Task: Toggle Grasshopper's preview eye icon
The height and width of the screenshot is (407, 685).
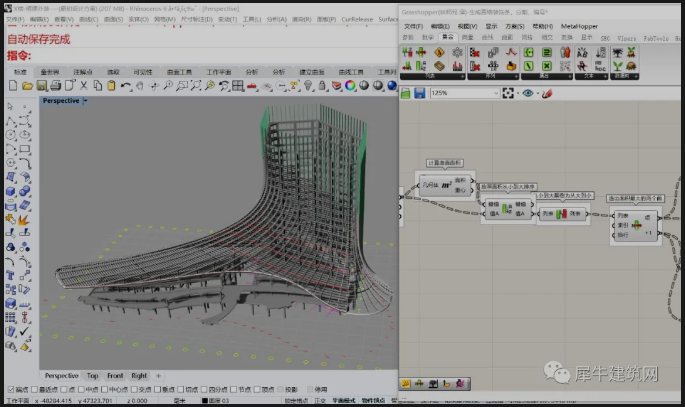Action: 528,93
